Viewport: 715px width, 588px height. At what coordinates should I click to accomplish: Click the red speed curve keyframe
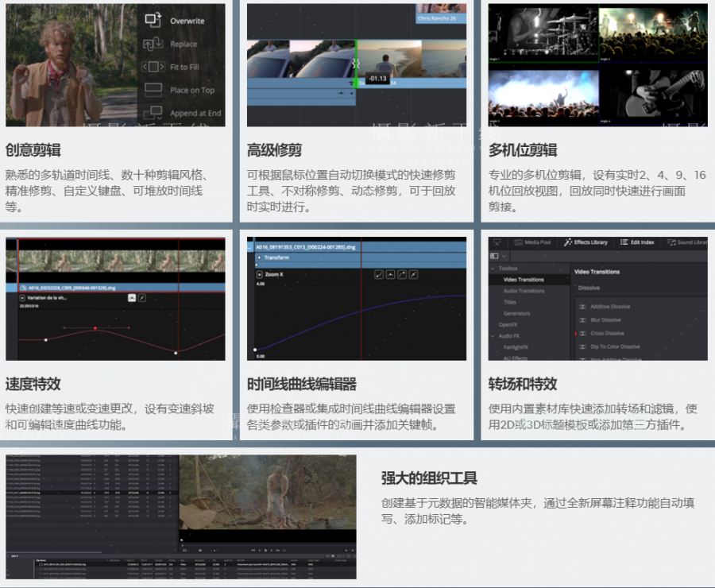(95, 328)
